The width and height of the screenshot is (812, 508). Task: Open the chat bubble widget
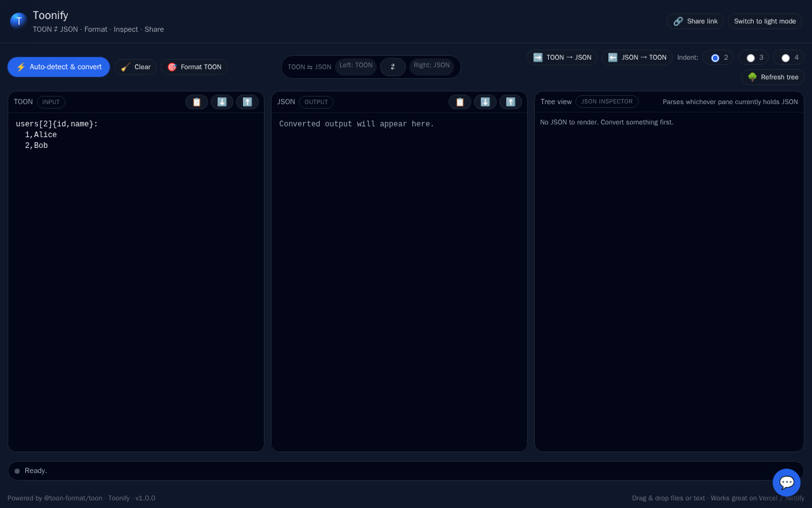787,483
